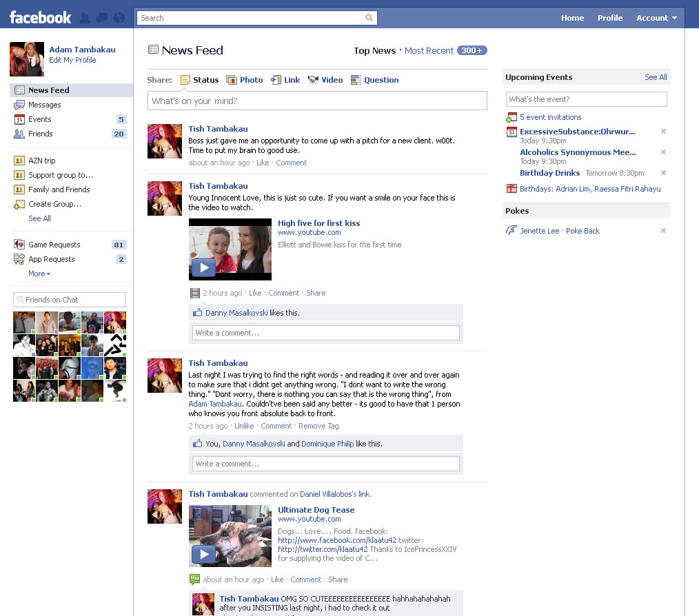Open the facebook.com/klaatu42 link
Screen dimensions: 699x616
(337, 540)
